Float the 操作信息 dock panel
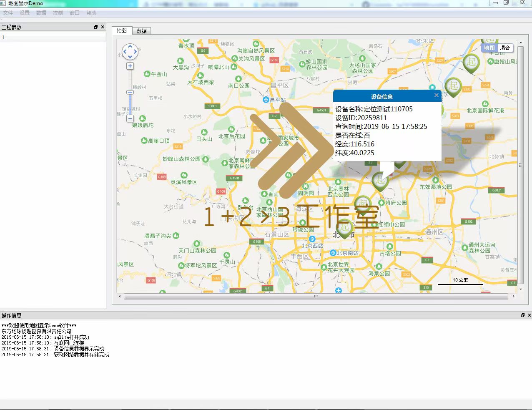 pos(523,315)
